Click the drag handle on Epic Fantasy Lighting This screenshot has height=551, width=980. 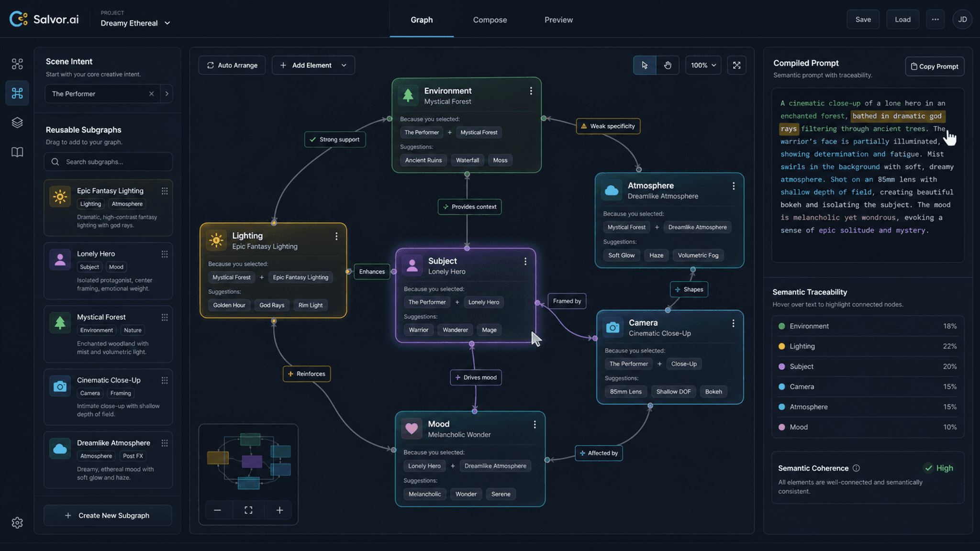[x=165, y=191]
